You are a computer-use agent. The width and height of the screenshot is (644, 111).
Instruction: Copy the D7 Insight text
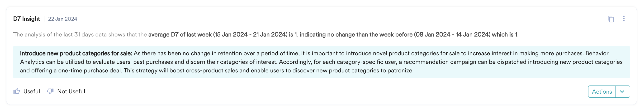click(x=611, y=19)
